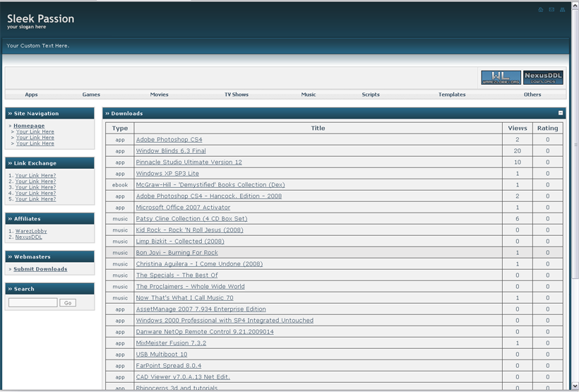Click the Views column header

click(x=517, y=129)
